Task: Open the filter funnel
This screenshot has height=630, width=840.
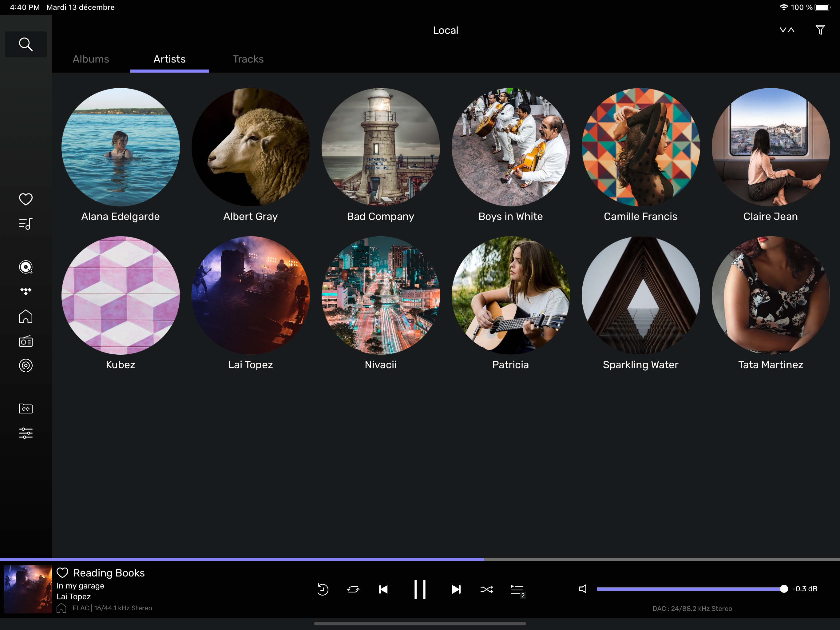Action: 820,30
